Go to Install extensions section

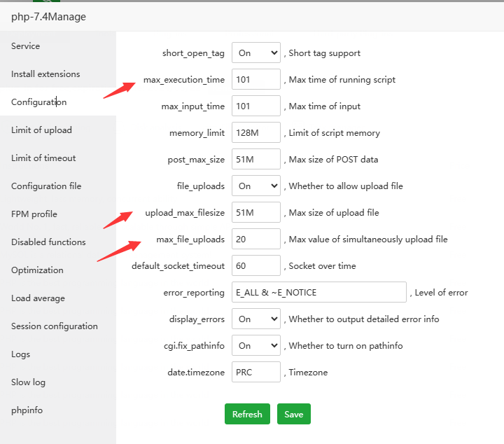pyautogui.click(x=45, y=74)
